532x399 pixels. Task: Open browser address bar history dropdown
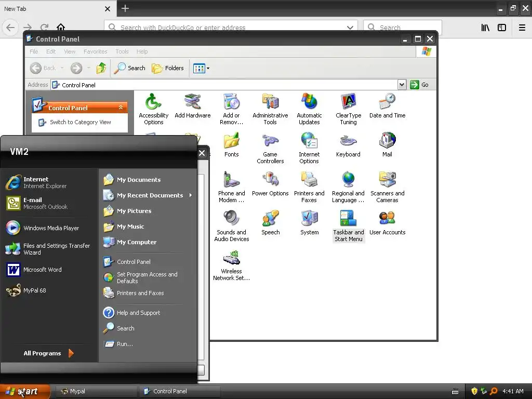(350, 28)
